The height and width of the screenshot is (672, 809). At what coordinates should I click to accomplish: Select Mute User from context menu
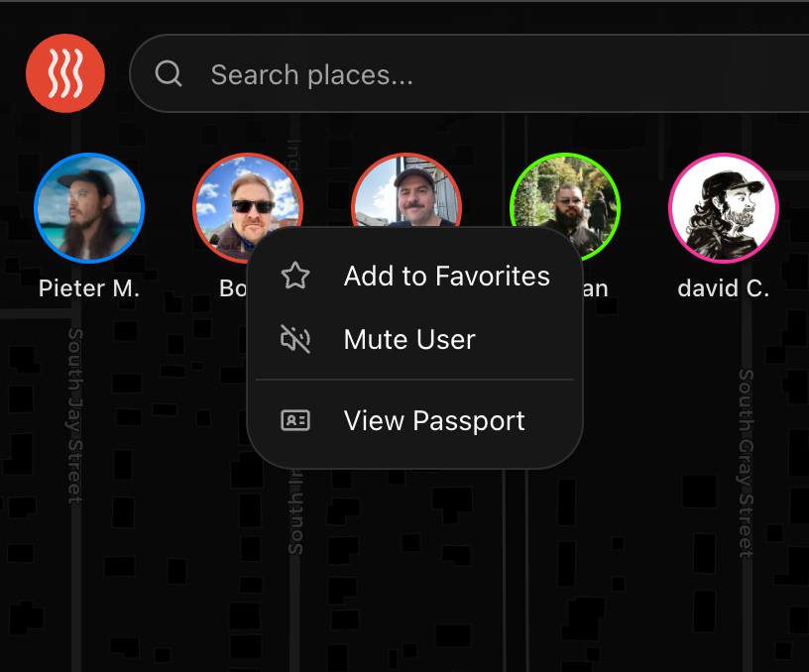click(x=409, y=340)
